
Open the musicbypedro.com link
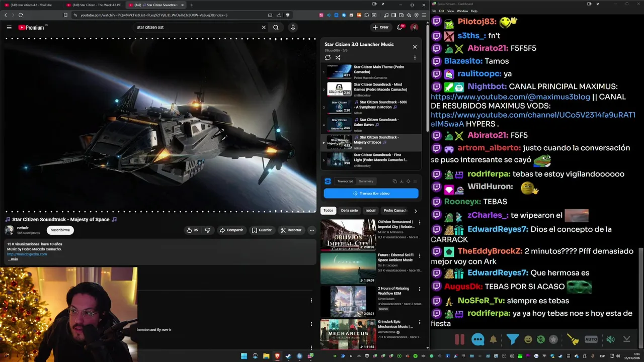[27, 254]
